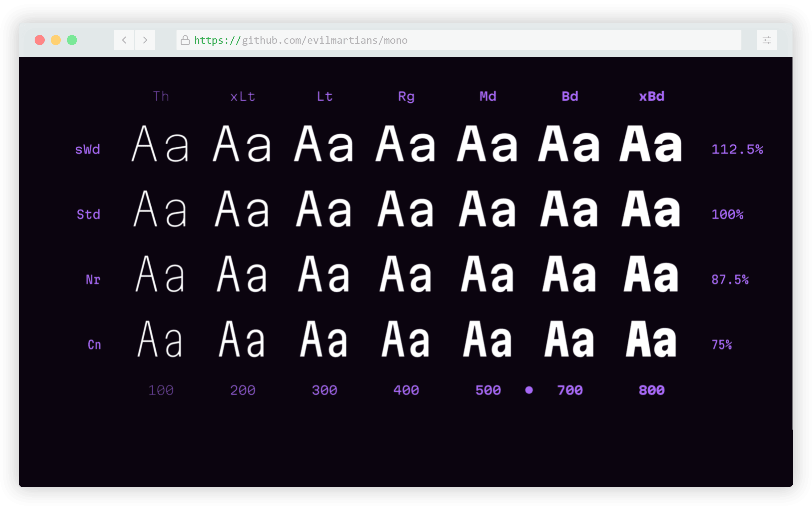Click the Nr row Bd Aa sample
Viewport: 812px width, 510px height.
[569, 274]
